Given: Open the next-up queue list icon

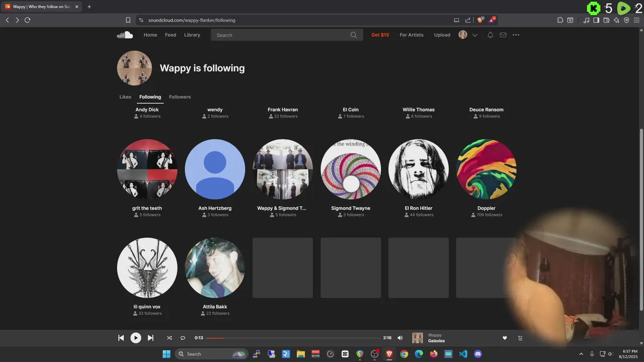Looking at the screenshot, I should coord(520,338).
